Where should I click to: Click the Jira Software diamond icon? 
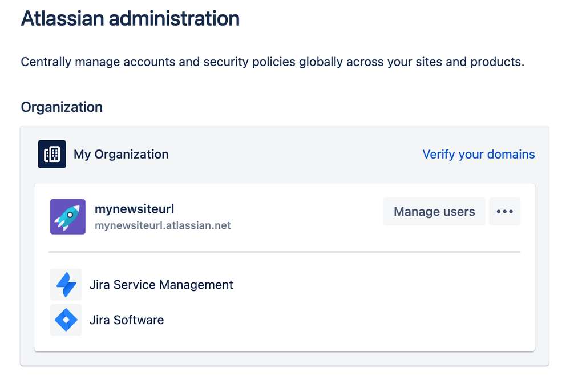66,320
